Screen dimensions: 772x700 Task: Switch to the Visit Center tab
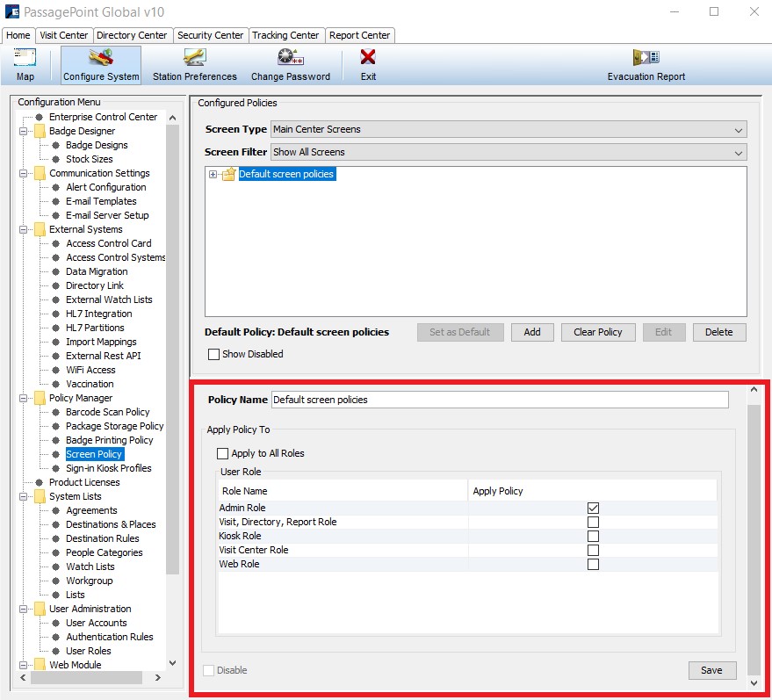63,35
